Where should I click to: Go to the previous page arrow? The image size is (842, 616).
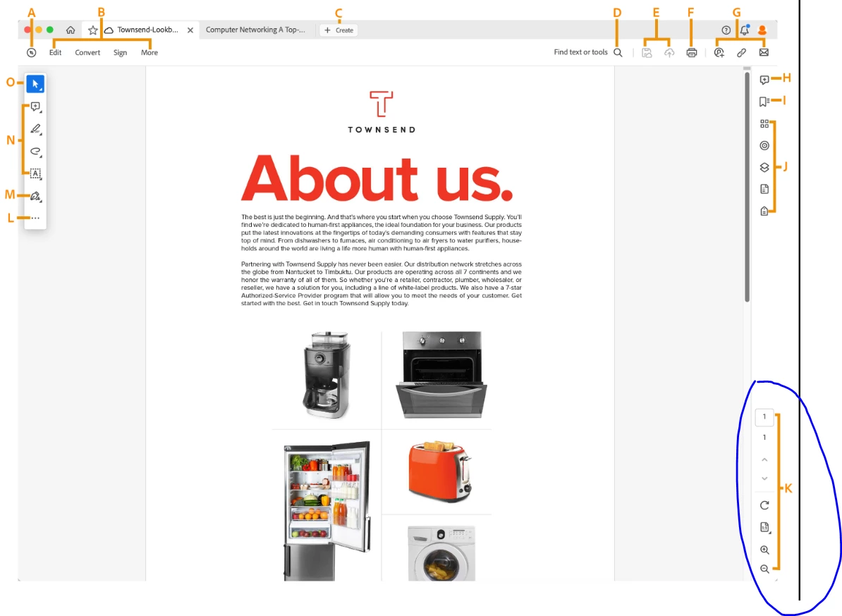point(764,460)
